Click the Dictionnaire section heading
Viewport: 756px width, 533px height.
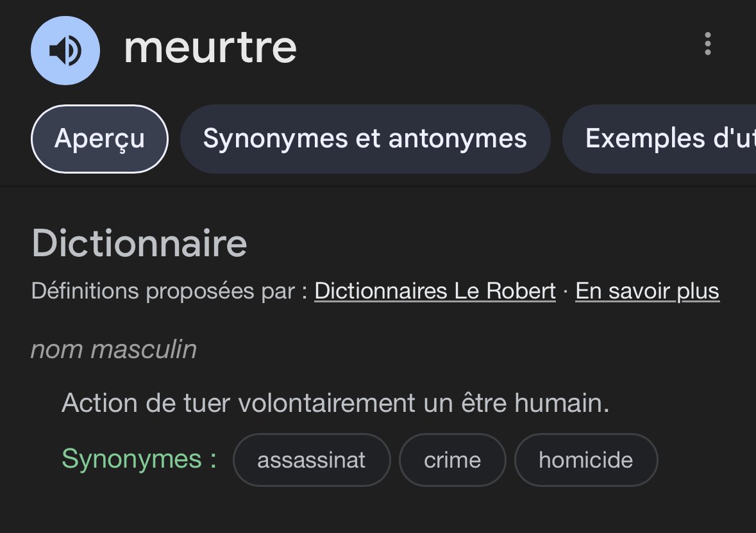click(139, 243)
